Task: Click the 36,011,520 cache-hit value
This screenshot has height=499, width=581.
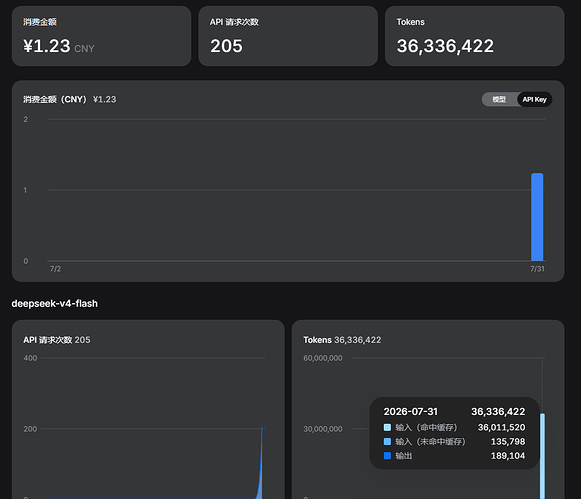Action: pos(501,428)
